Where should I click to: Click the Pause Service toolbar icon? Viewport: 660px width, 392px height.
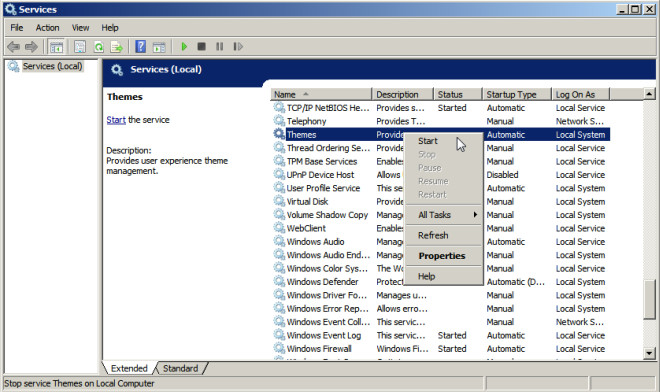tap(220, 46)
